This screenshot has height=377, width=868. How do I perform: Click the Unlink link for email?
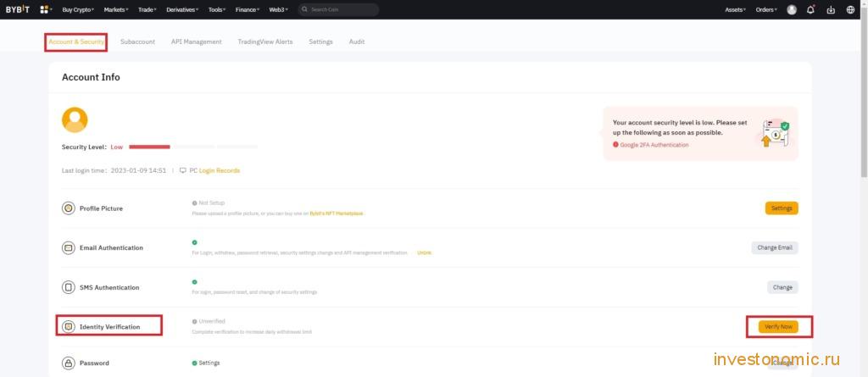coord(424,252)
